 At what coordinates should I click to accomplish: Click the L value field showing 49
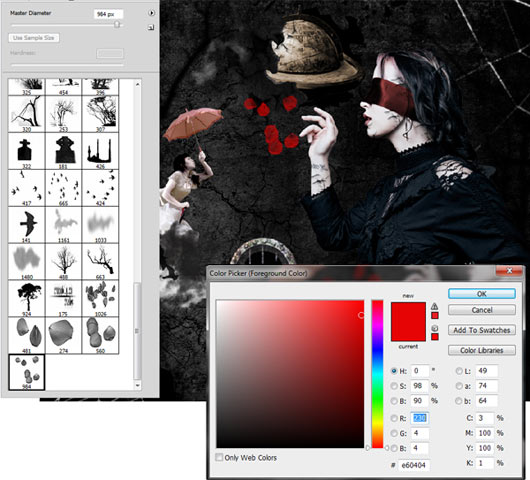click(486, 371)
